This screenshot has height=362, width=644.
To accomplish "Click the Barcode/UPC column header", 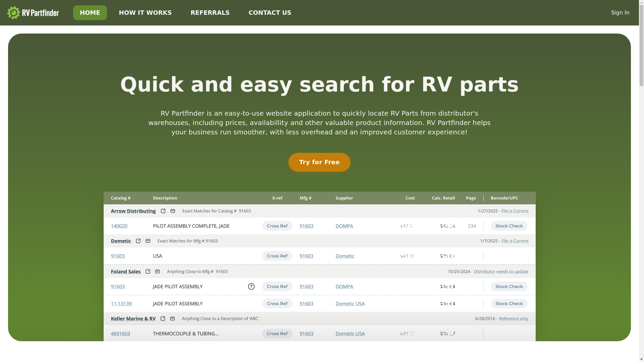I will pos(504,198).
